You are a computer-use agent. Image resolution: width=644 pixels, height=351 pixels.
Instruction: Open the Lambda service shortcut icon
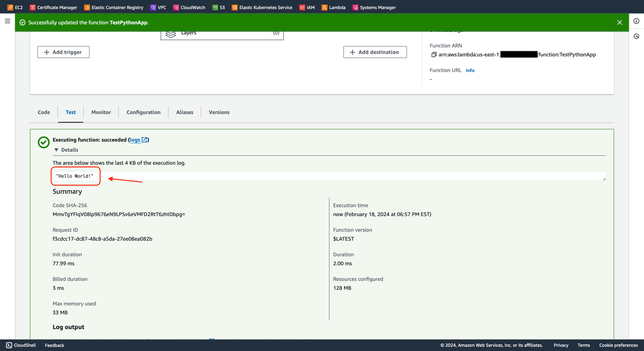tap(324, 7)
